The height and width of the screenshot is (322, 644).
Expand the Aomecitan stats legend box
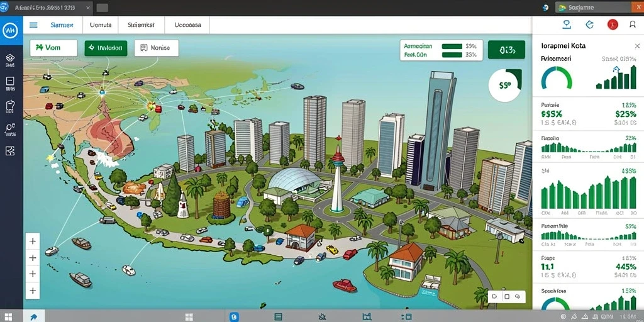(x=441, y=50)
